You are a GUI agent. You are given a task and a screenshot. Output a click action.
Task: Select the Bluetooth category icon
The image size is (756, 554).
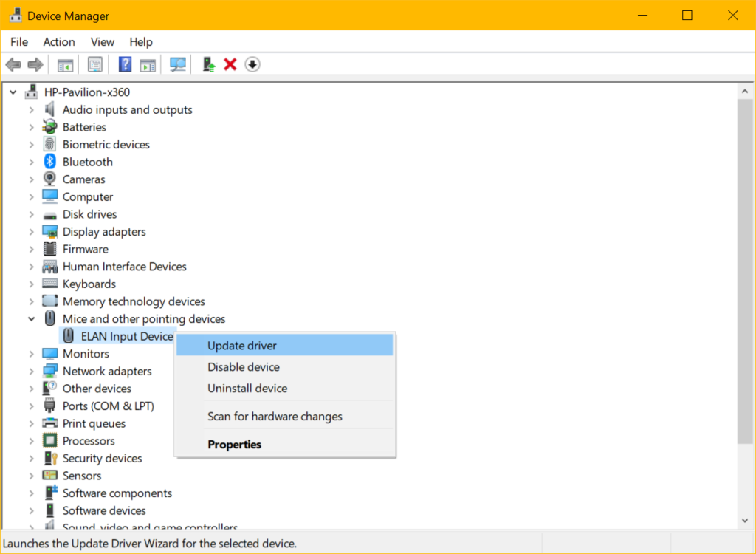pos(50,162)
